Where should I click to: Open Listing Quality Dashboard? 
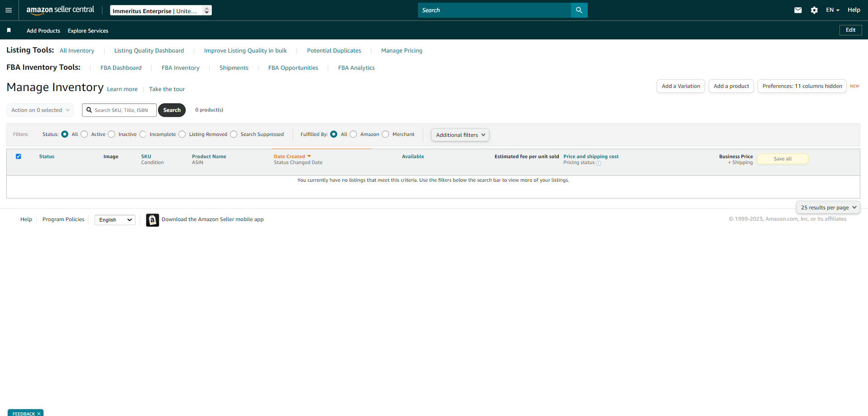click(x=149, y=51)
